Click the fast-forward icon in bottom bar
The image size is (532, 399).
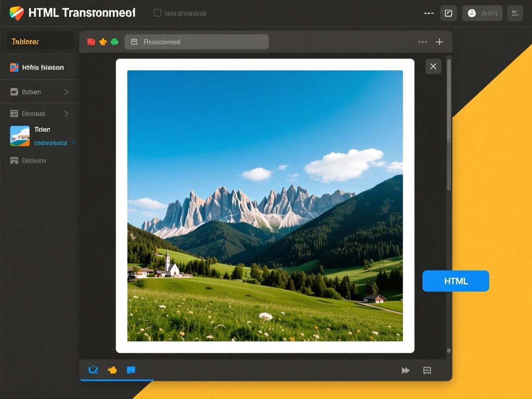pos(405,370)
